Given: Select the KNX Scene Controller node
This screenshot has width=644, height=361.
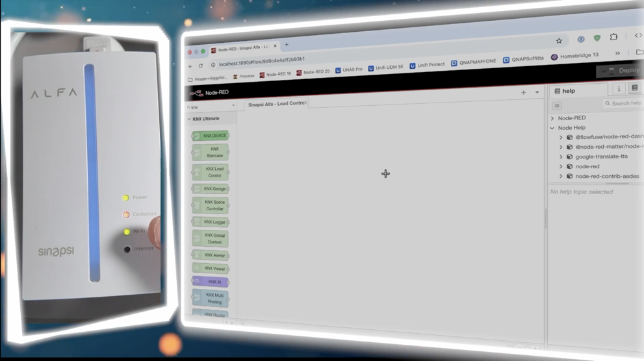Looking at the screenshot, I should tap(211, 205).
